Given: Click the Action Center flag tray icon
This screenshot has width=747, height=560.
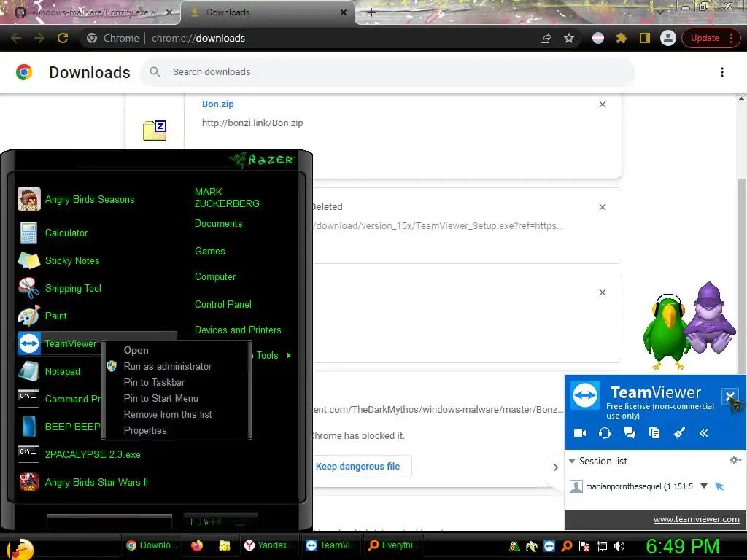Looking at the screenshot, I should coord(584,546).
